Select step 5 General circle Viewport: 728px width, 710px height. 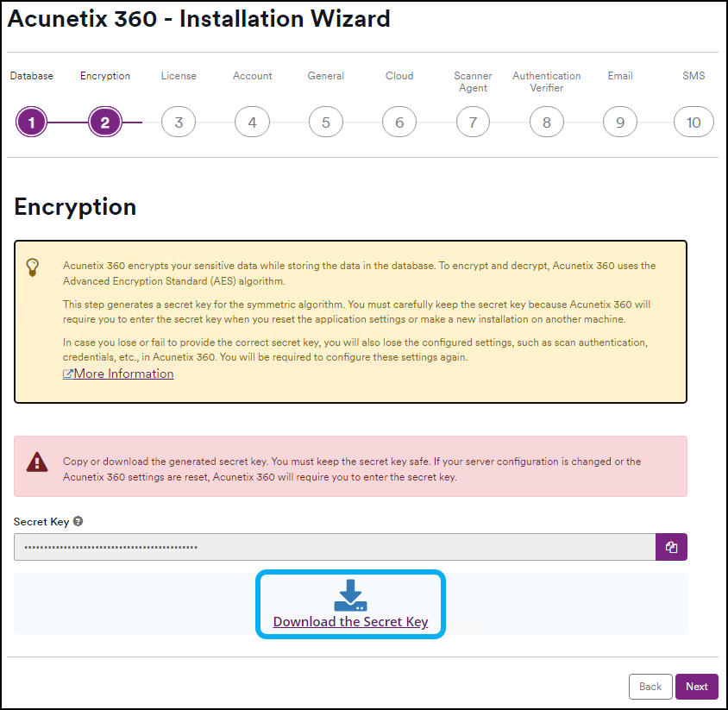(x=326, y=123)
